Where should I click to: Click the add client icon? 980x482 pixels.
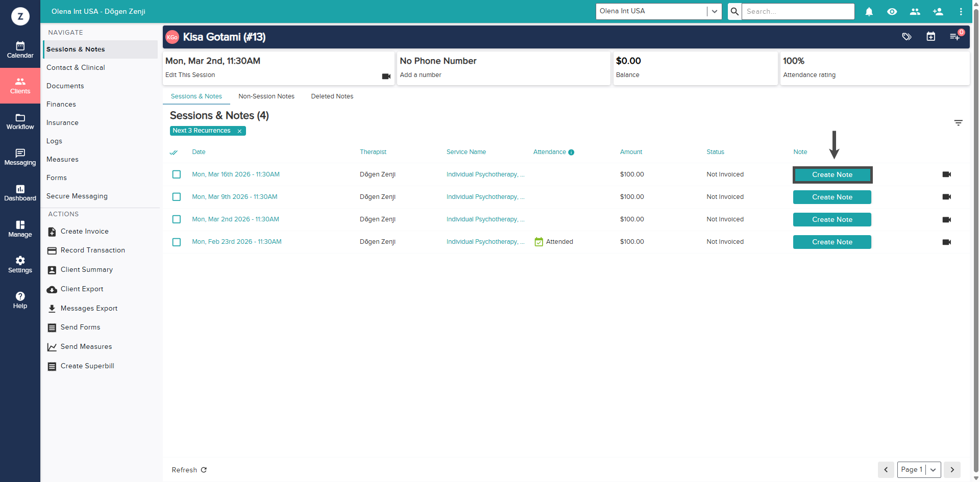coord(938,12)
